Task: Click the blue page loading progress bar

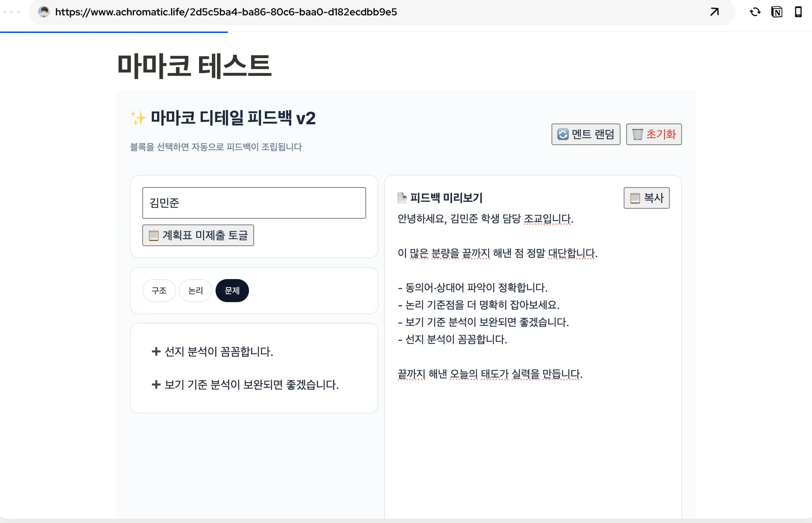Action: 114,32
